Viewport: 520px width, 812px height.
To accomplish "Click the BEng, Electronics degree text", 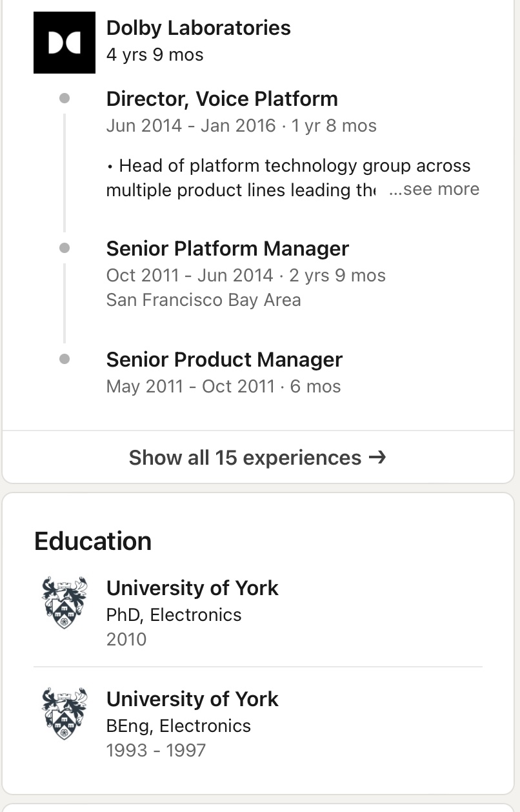I will [x=178, y=726].
